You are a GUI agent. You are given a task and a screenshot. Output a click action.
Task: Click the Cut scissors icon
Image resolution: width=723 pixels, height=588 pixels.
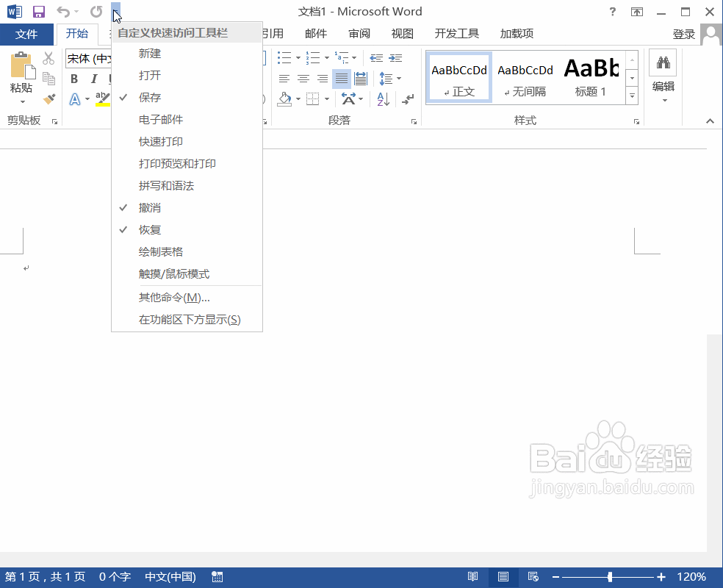click(48, 58)
